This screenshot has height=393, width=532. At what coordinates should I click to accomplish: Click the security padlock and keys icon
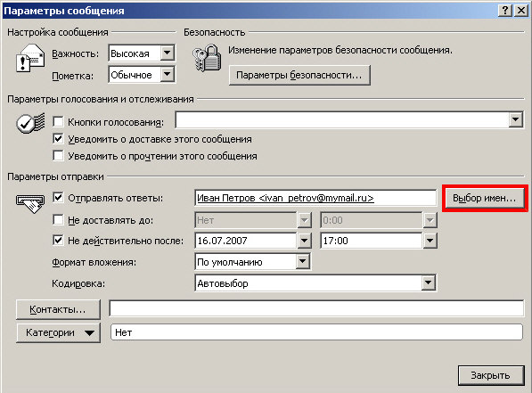[x=207, y=58]
